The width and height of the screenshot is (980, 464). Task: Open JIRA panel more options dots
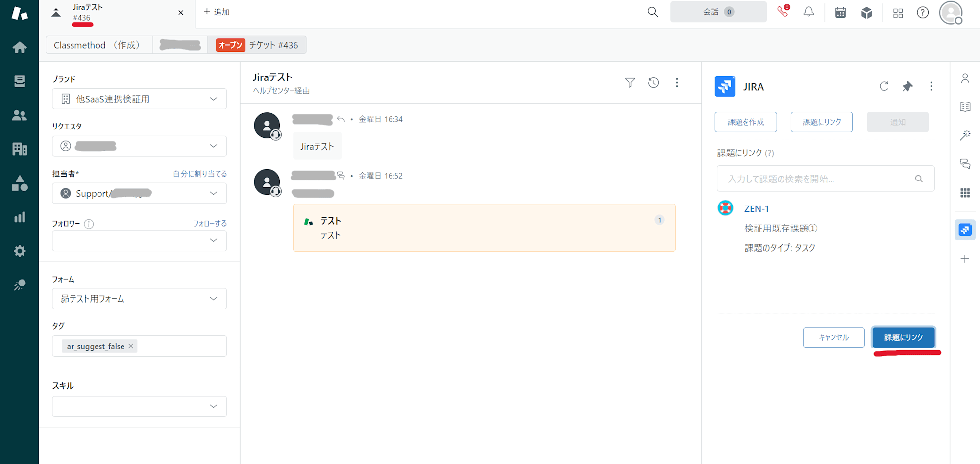click(x=931, y=86)
